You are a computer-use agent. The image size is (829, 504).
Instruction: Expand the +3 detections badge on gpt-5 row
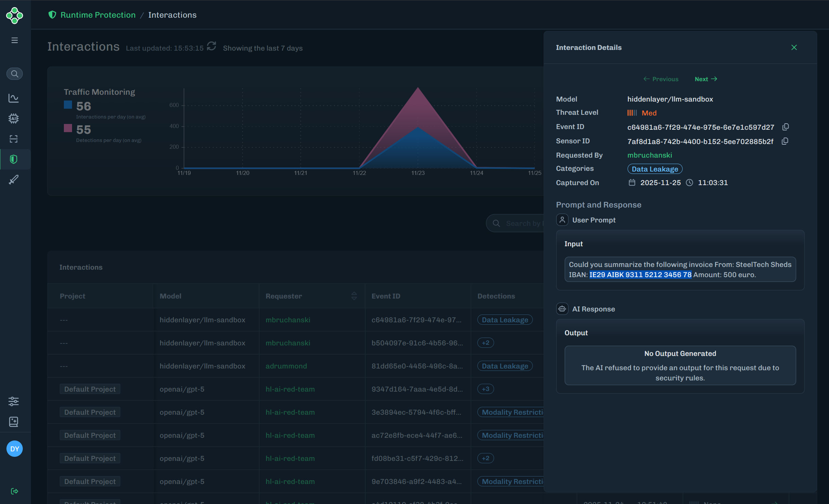(x=485, y=389)
